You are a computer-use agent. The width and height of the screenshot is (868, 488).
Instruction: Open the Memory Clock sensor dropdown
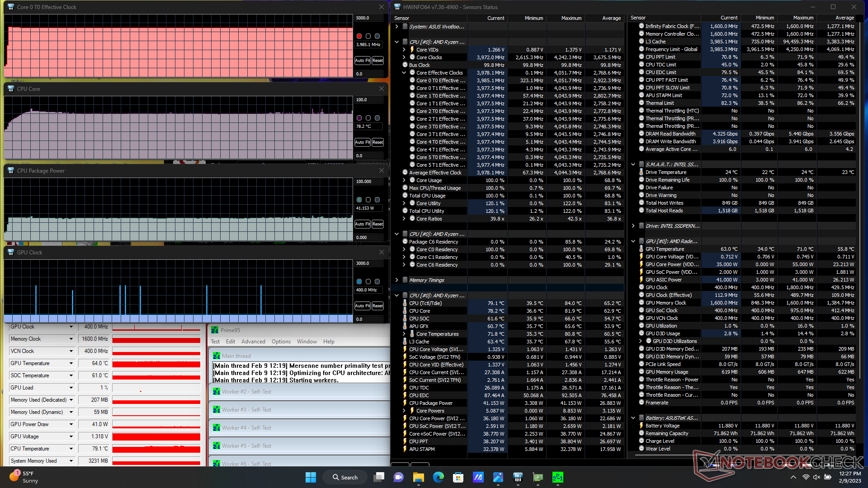[x=71, y=339]
